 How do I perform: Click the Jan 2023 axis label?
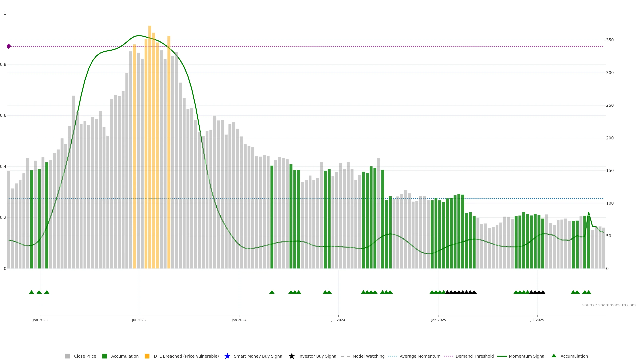click(40, 320)
